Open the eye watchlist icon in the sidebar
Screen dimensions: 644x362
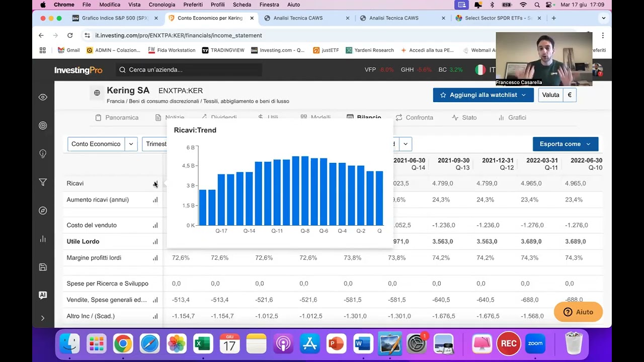pos(43,97)
